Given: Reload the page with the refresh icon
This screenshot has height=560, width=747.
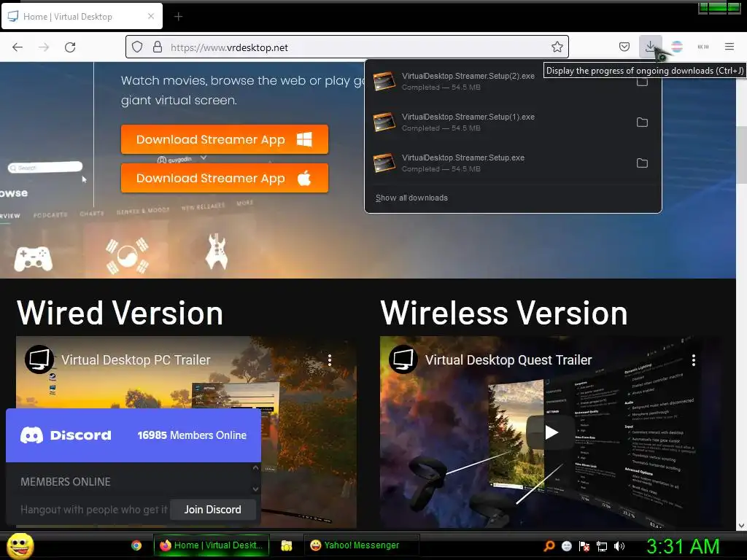Looking at the screenshot, I should click(x=70, y=47).
